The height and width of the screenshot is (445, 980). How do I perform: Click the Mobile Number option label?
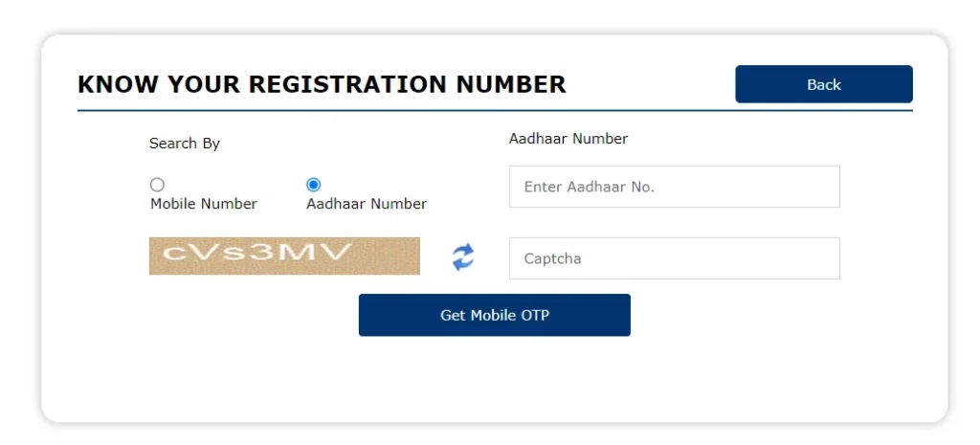(x=204, y=204)
